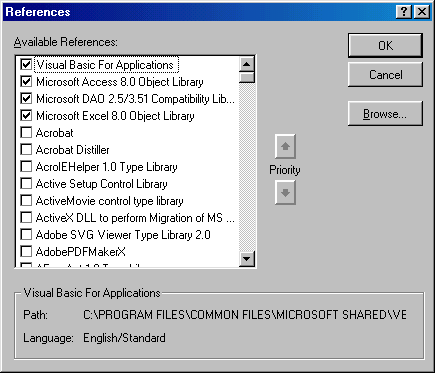Screen dimensions: 435x373
Task: Click the list scrollbar up arrow
Action: click(247, 64)
